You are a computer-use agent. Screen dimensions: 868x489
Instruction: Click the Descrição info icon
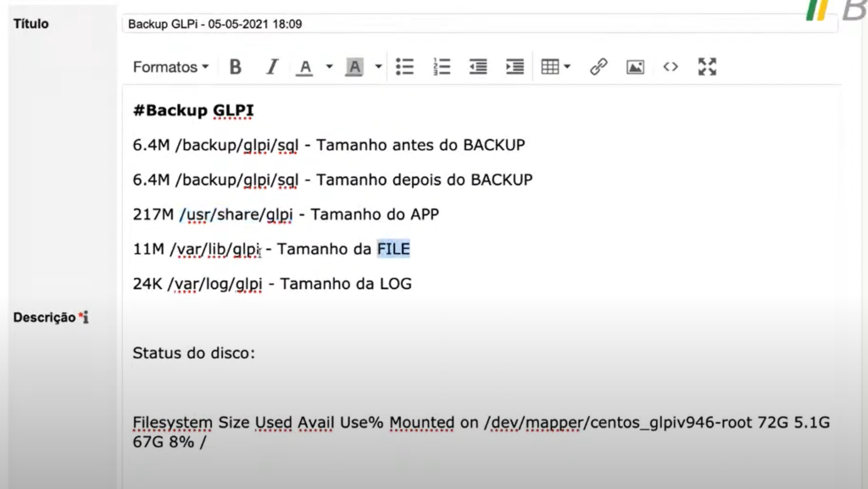pyautogui.click(x=86, y=318)
